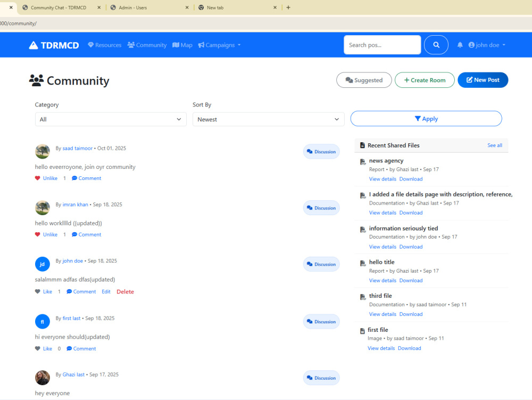
Task: Expand the john doe account dropdown
Action: [487, 45]
